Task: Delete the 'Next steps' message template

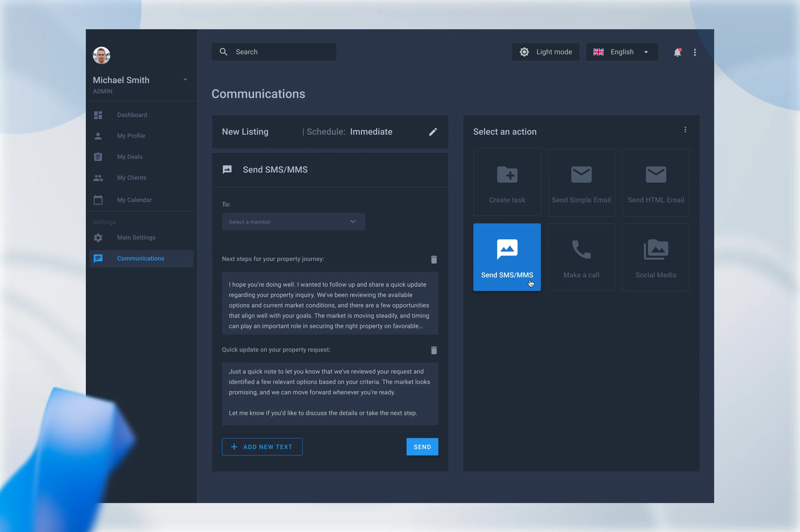Action: pyautogui.click(x=434, y=259)
